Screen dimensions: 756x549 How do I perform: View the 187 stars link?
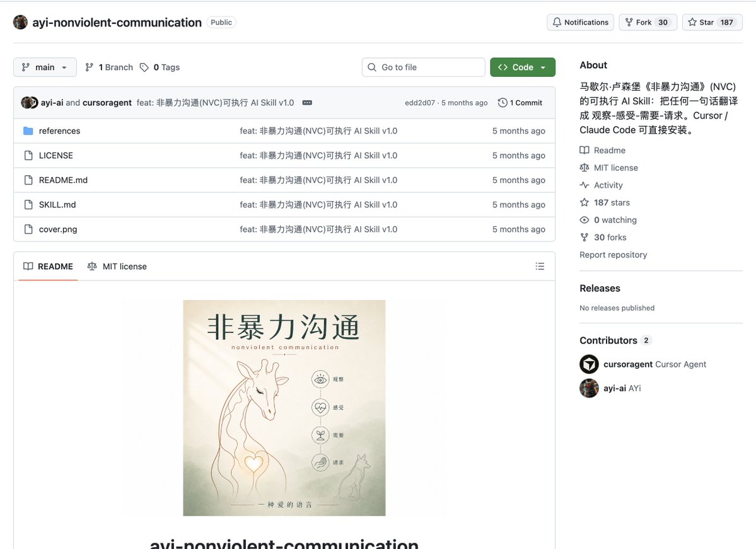tap(612, 202)
